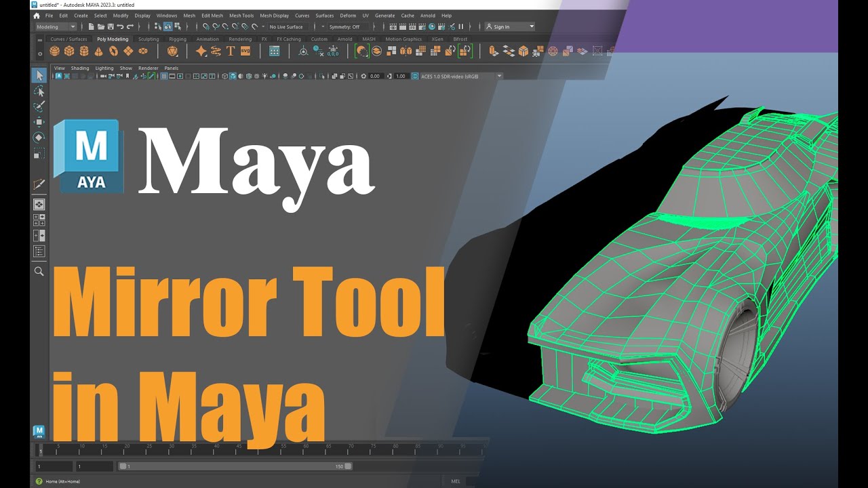Select the arrow Select tool
This screenshot has height=488, width=868.
click(x=39, y=75)
